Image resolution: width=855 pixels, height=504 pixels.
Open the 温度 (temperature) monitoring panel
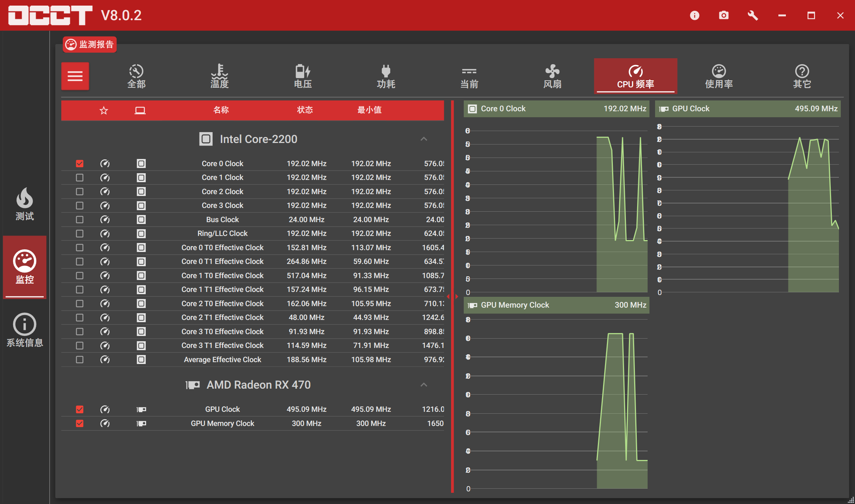tap(220, 76)
